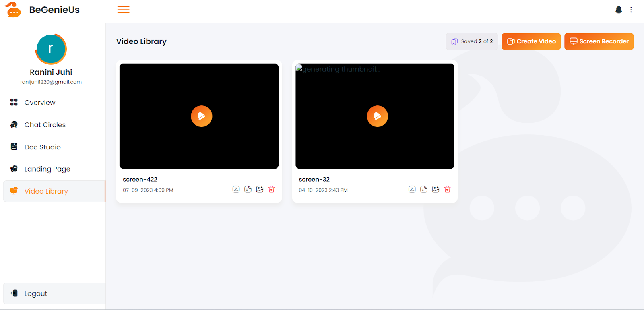Play the screen-422 video

(201, 116)
